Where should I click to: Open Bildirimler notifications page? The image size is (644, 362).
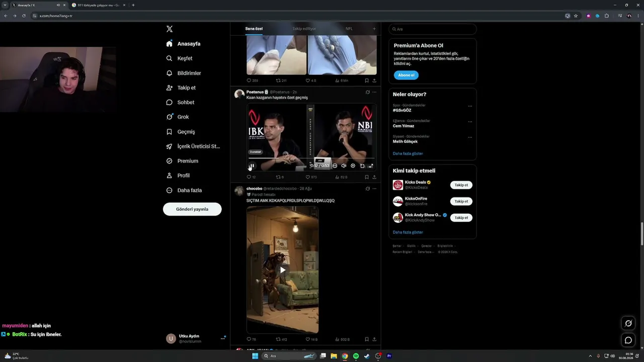point(184,73)
